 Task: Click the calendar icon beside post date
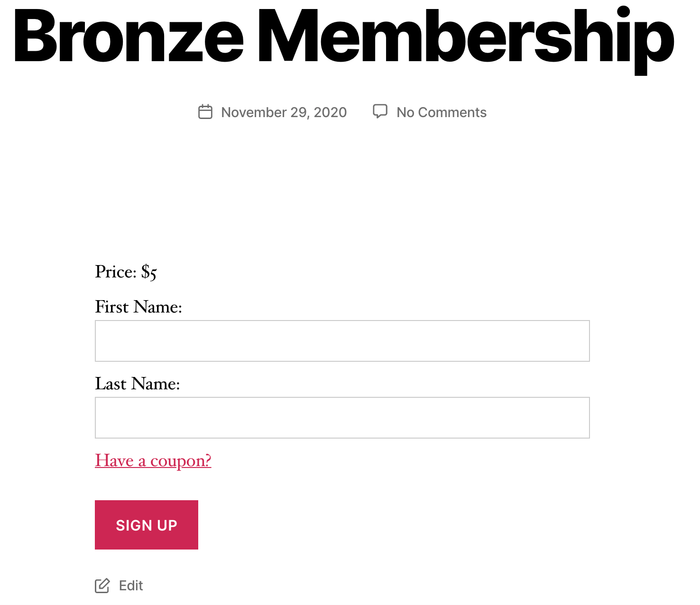coord(205,112)
